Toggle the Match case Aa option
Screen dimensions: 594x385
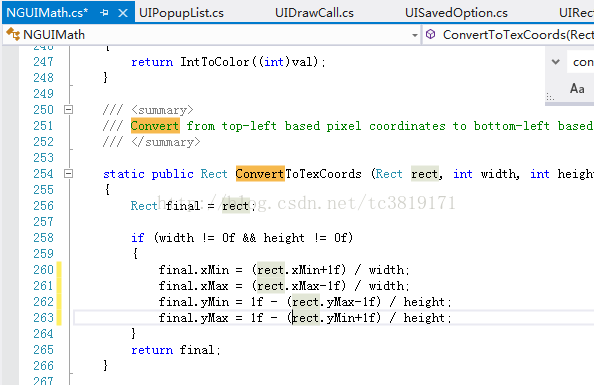tap(577, 89)
